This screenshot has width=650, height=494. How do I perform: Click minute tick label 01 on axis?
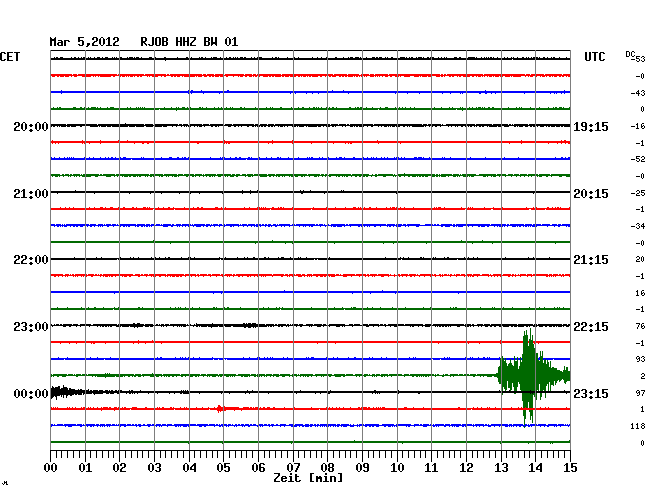[85, 468]
